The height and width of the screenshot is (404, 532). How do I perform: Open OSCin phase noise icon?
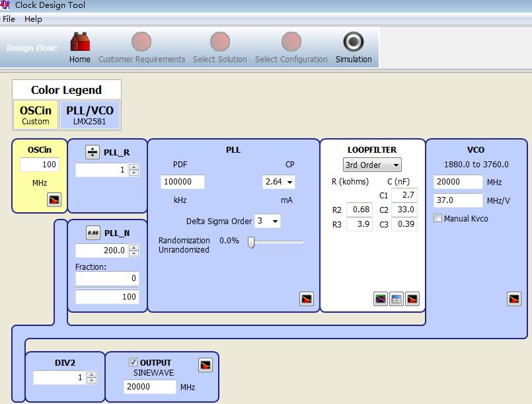[x=54, y=200]
